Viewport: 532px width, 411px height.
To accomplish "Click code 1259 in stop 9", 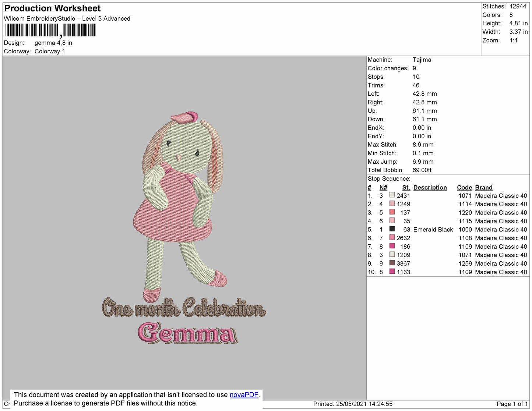I will [465, 263].
